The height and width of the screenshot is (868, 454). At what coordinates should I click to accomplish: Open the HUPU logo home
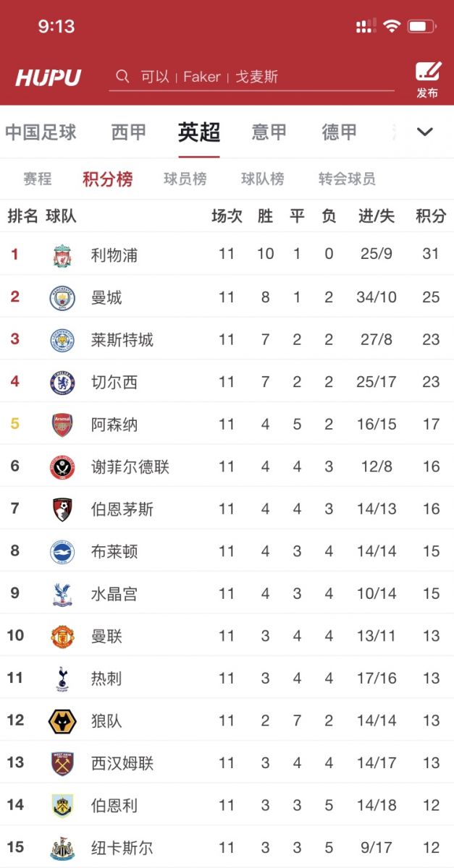click(x=49, y=77)
